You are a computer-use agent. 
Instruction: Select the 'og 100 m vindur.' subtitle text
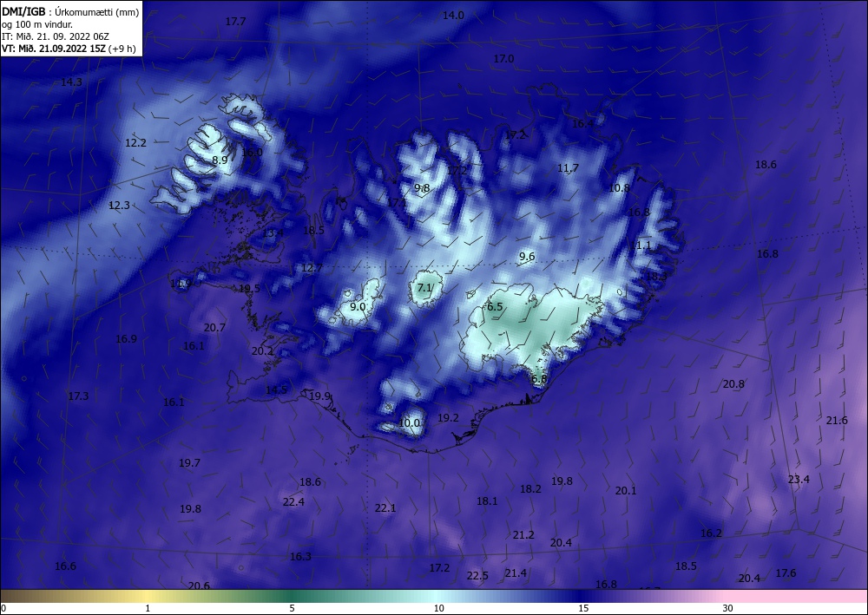coord(37,24)
